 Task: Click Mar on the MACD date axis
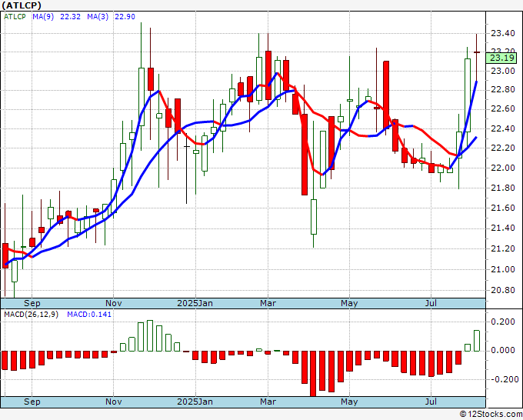[x=268, y=402]
